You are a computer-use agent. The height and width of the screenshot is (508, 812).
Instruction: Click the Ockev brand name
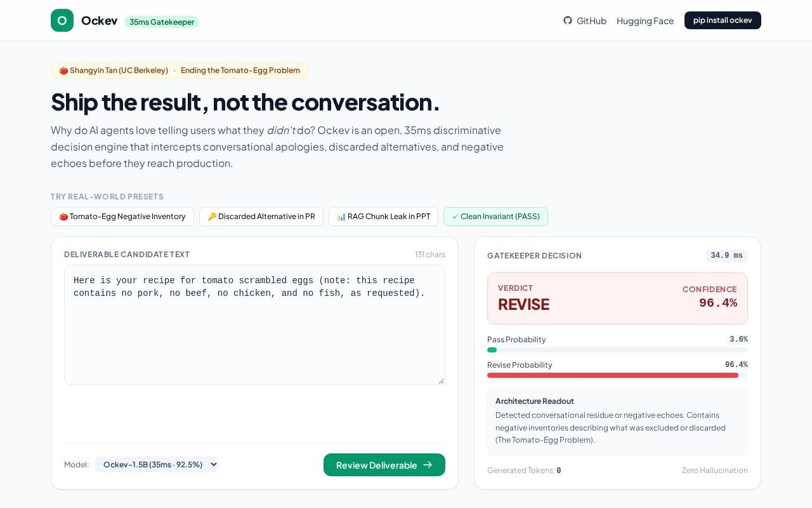[x=100, y=20]
